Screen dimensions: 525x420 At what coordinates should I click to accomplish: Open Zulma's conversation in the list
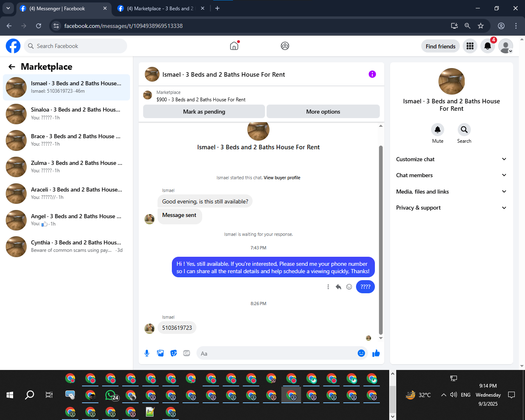tap(66, 167)
